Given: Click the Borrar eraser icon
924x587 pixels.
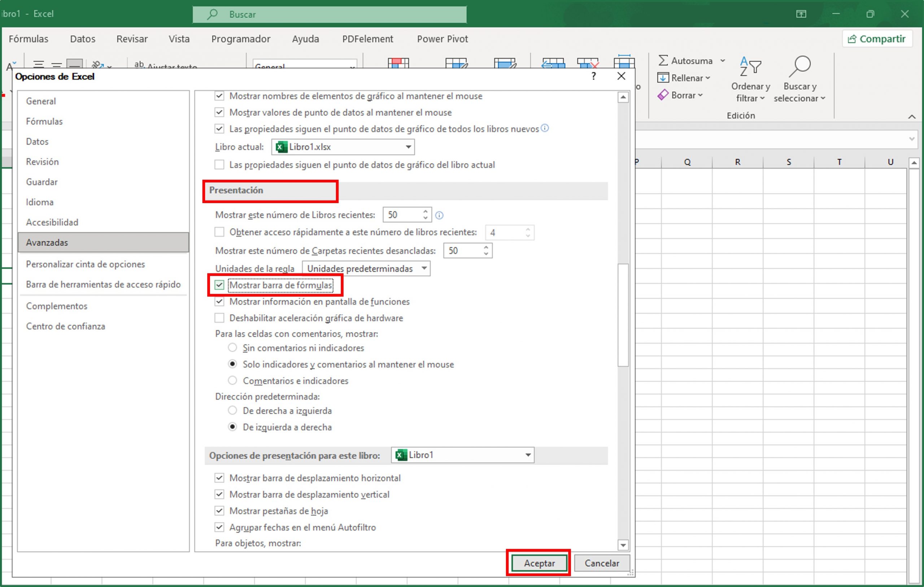Looking at the screenshot, I should coord(663,95).
